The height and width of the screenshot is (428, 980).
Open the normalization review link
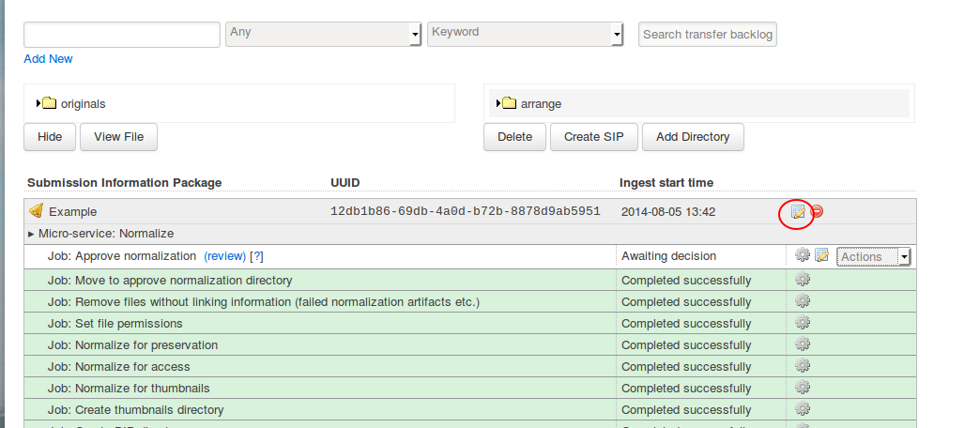(224, 256)
